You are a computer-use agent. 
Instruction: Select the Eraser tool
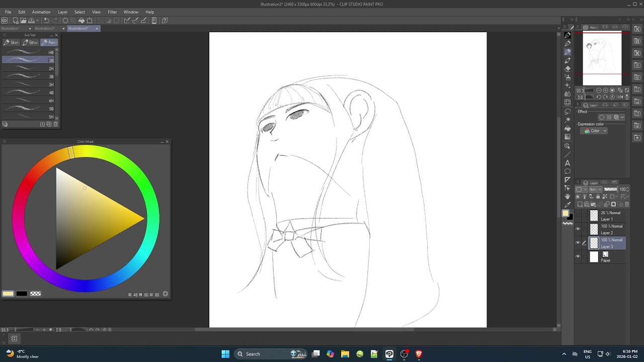pyautogui.click(x=568, y=68)
